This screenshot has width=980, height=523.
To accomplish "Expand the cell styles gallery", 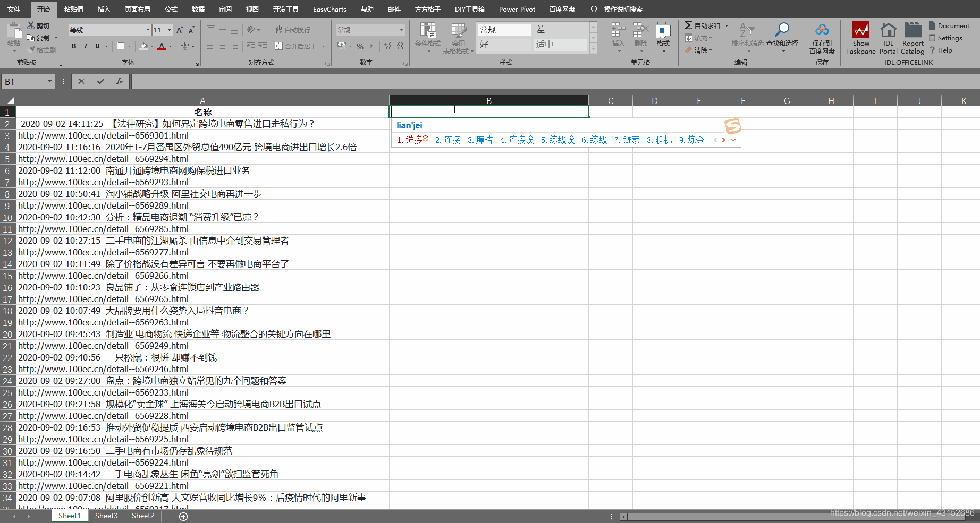I will (594, 49).
